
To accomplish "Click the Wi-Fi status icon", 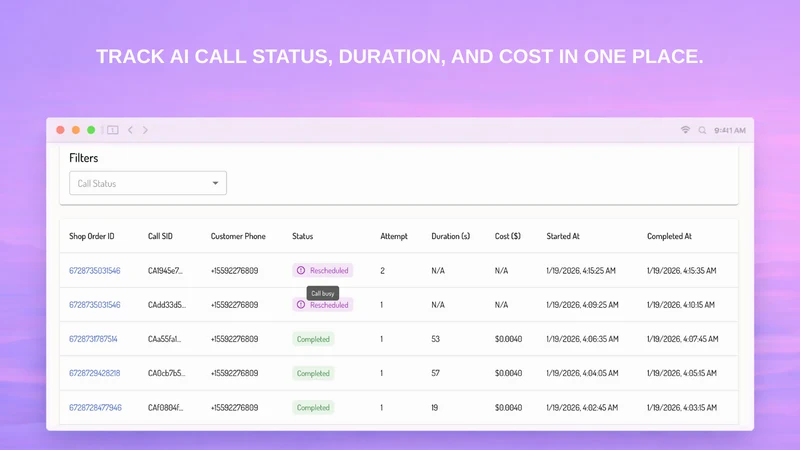I will click(685, 130).
